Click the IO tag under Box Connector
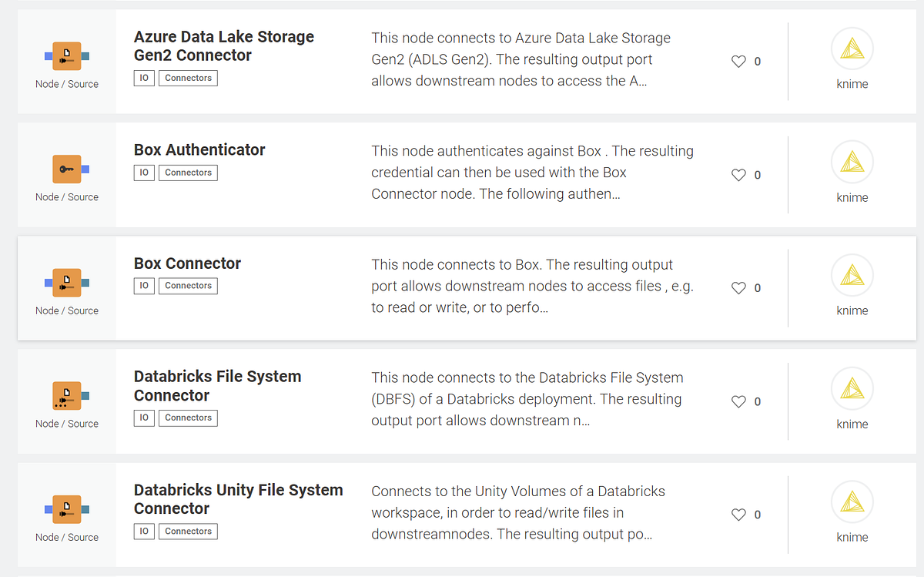924x577 pixels. (x=144, y=286)
